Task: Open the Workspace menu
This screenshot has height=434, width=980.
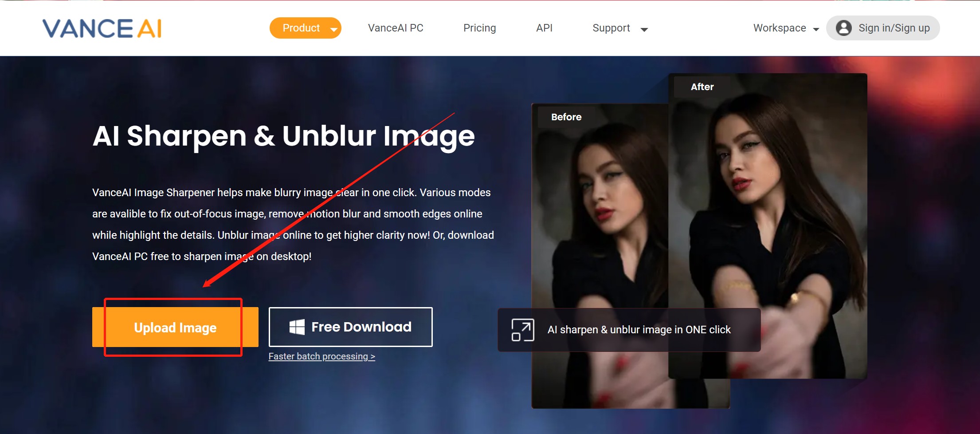Action: pos(780,28)
